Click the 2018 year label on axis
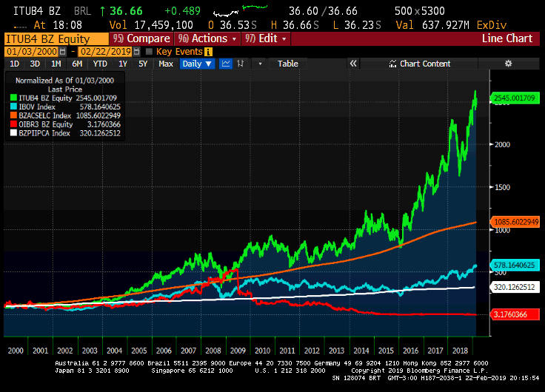Image resolution: width=545 pixels, height=392 pixels. [x=460, y=351]
